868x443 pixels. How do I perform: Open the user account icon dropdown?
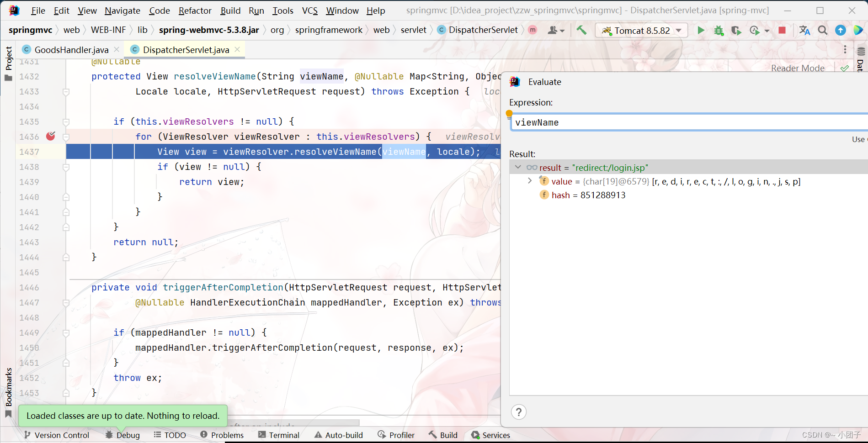pyautogui.click(x=556, y=30)
